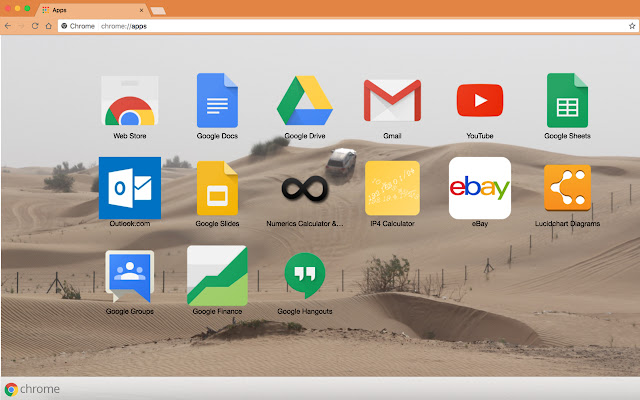Reload the current page
This screenshot has width=640, height=400.
pyautogui.click(x=35, y=26)
